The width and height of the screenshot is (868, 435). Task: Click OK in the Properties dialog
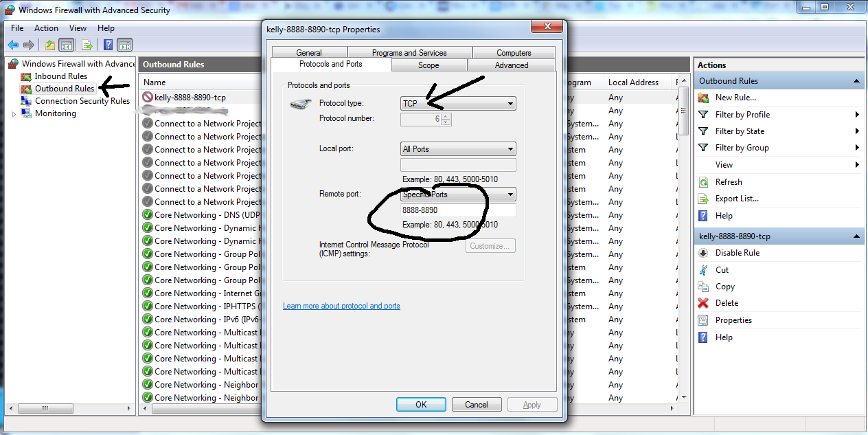coord(421,405)
